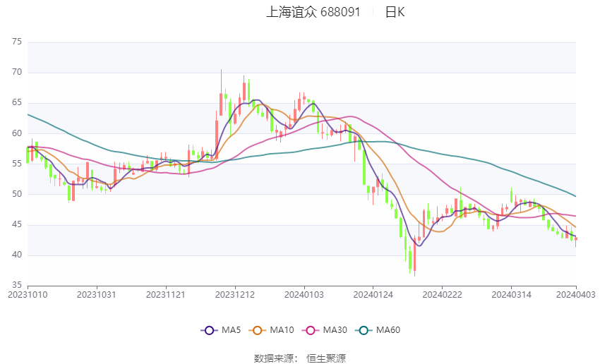
Task: Click the data source text 恒生聚源
Action: (326, 358)
